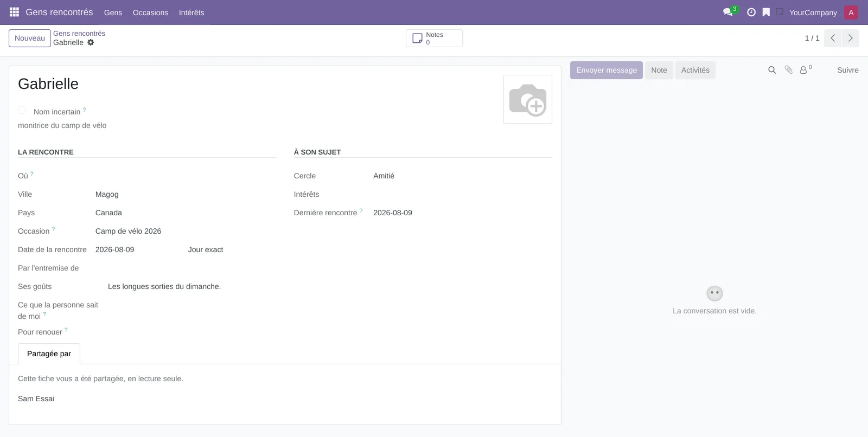Screen dimensions: 868x437
Task: Click the Note button in chatter
Action: (x=659, y=70)
